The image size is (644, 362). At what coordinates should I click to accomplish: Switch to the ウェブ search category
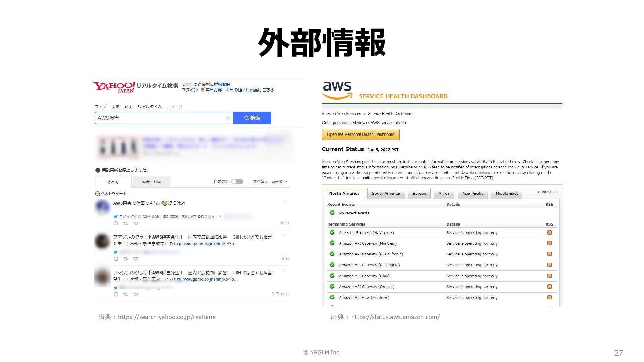100,107
